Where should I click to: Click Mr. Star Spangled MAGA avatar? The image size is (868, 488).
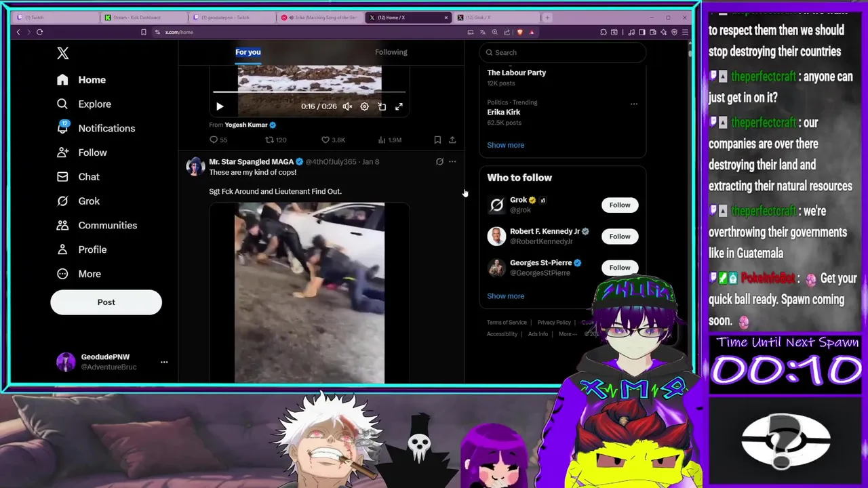(x=195, y=167)
